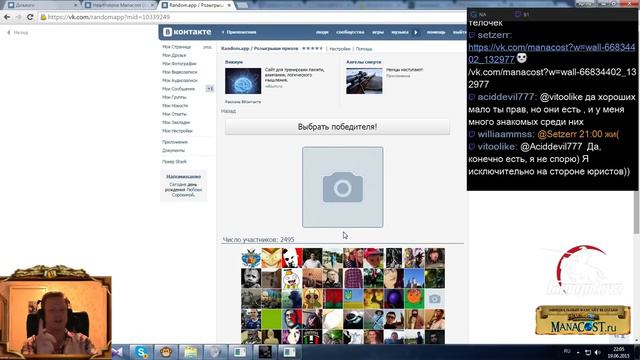Viewport: 640px width, 360px height.
Task: Click the browser forward arrow
Action: (x=18, y=17)
